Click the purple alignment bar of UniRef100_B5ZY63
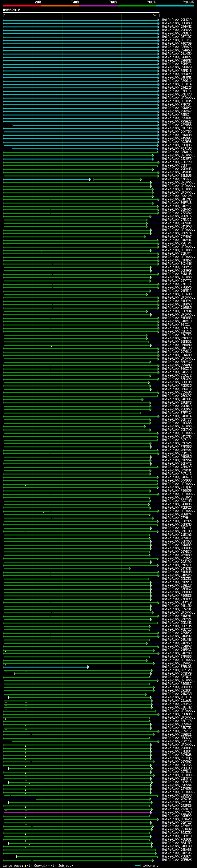Screen dimensions: 197x868 click(77, 812)
